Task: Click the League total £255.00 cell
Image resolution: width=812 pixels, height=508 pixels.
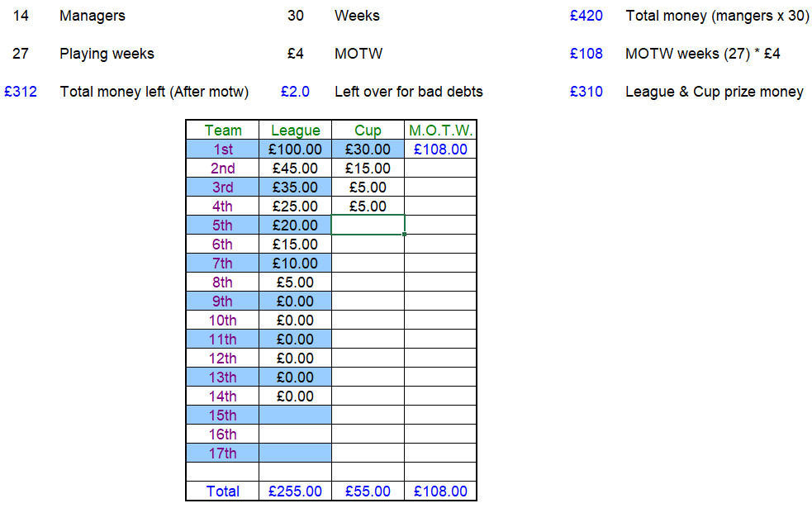Action: click(295, 491)
